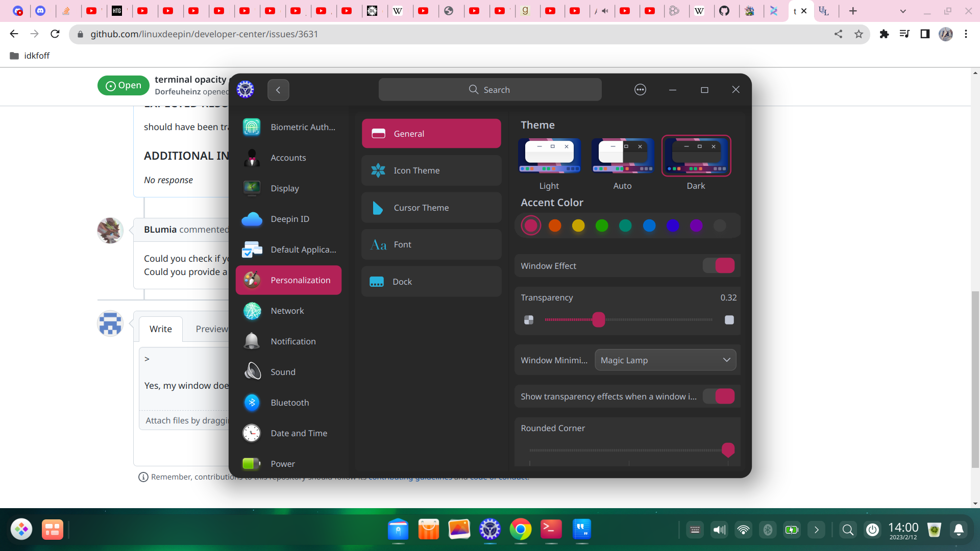Open Network settings
This screenshot has height=551, width=980.
(288, 311)
